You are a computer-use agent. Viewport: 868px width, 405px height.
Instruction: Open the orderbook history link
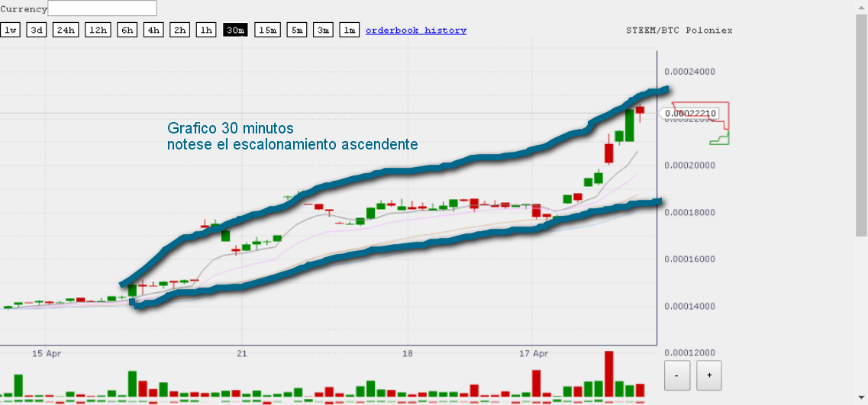click(x=416, y=31)
